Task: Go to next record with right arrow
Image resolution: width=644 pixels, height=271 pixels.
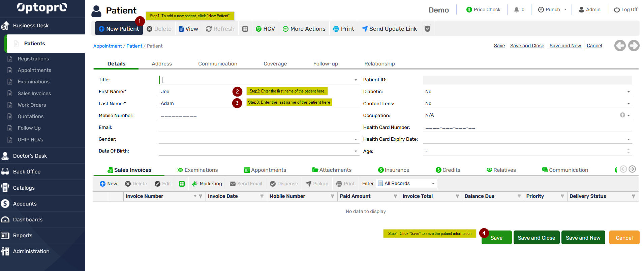Action: (634, 46)
